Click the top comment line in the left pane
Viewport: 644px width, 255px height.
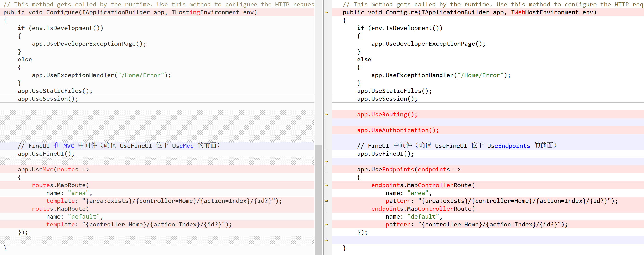pos(159,5)
